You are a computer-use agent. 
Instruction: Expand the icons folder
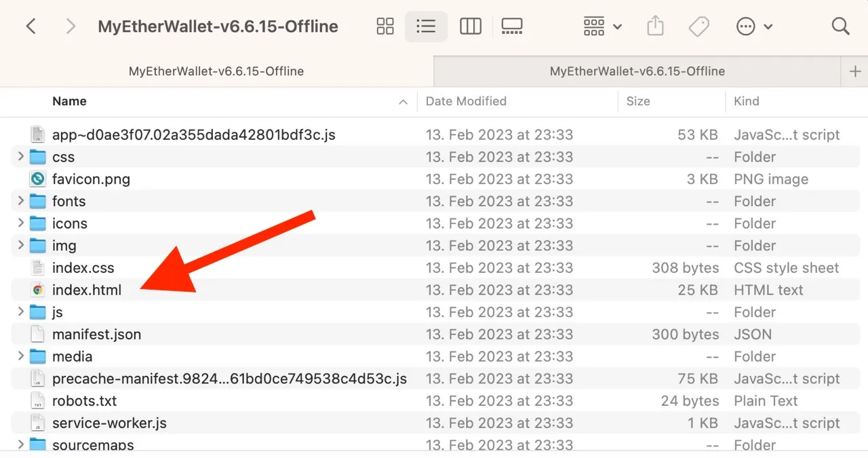click(x=20, y=223)
